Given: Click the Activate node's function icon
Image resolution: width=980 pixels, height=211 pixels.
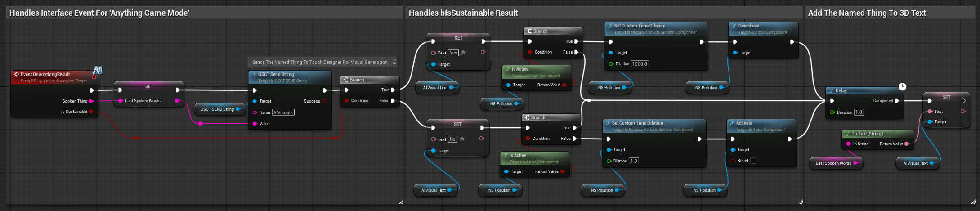Looking at the screenshot, I should [x=732, y=123].
